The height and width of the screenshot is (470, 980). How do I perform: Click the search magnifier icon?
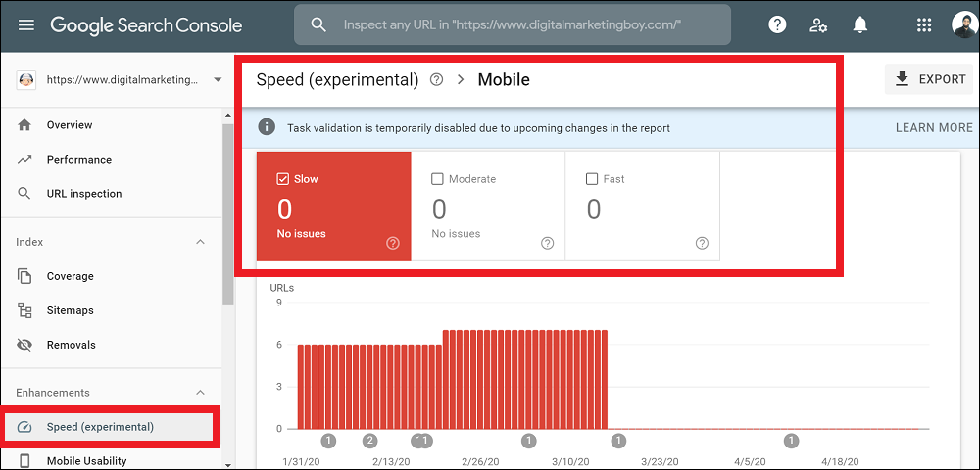[x=318, y=24]
